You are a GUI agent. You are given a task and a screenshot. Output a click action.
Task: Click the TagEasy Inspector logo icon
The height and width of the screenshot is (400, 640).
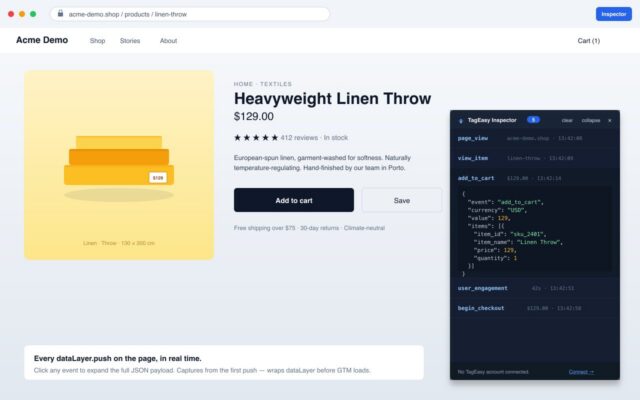(x=461, y=121)
